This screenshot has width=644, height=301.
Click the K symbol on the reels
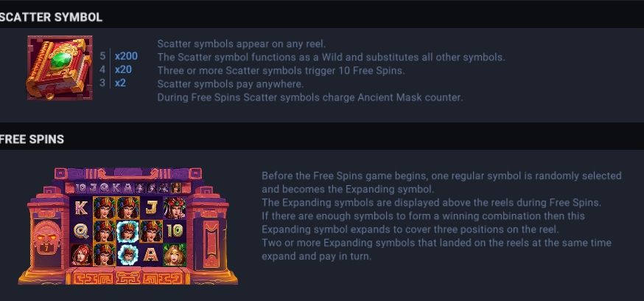(81, 207)
